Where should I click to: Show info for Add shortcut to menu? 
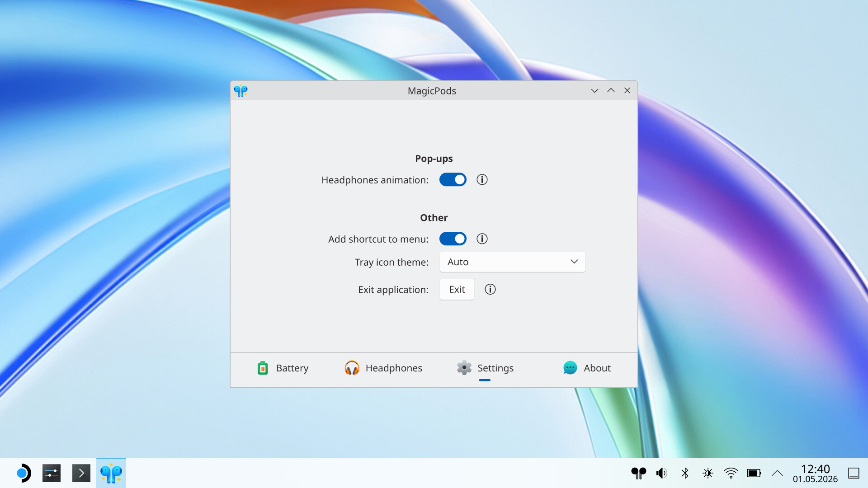tap(482, 239)
